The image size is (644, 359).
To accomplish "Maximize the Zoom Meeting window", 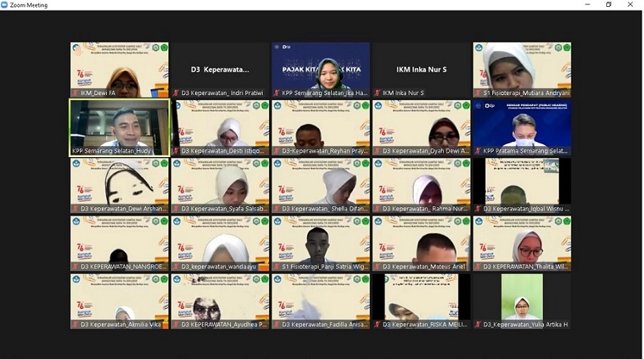I will (608, 5).
